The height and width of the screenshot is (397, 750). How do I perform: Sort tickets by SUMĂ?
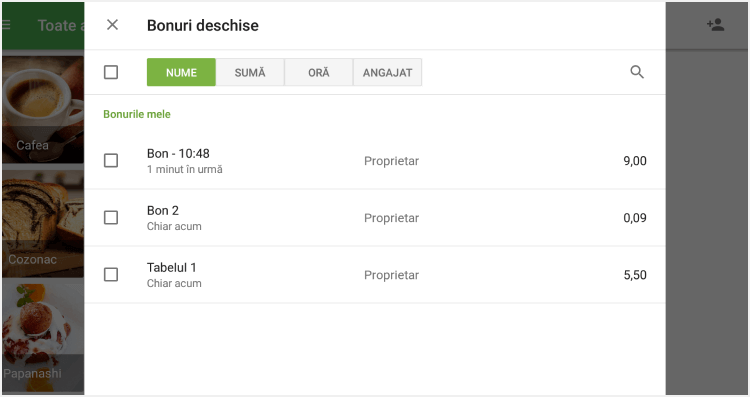click(250, 72)
